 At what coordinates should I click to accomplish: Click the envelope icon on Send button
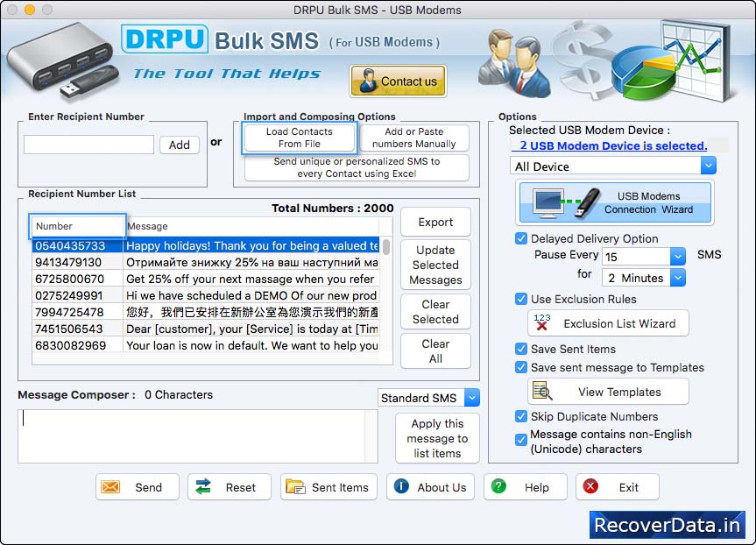coord(110,486)
